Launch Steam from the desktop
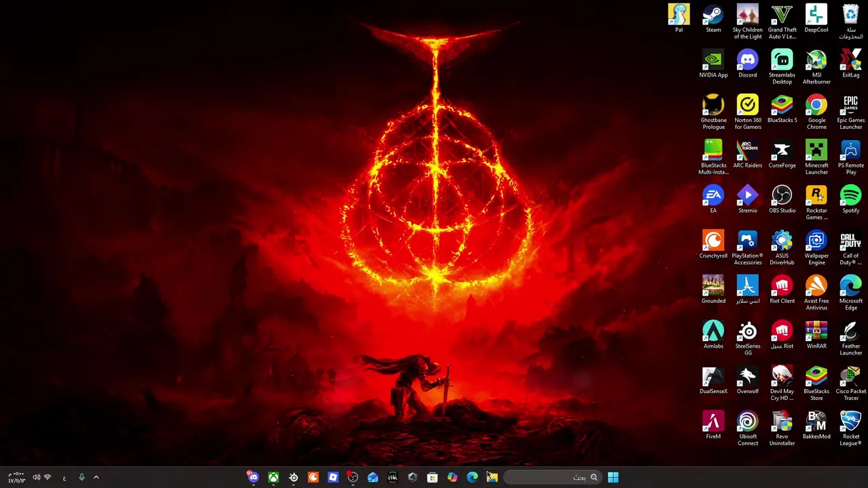The image size is (868, 488). point(713,19)
